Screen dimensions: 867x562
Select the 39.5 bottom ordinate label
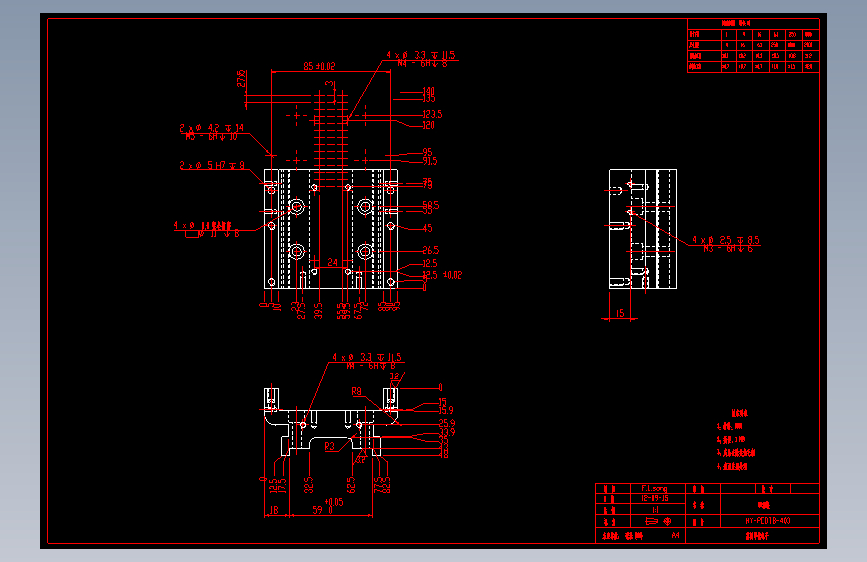318,310
